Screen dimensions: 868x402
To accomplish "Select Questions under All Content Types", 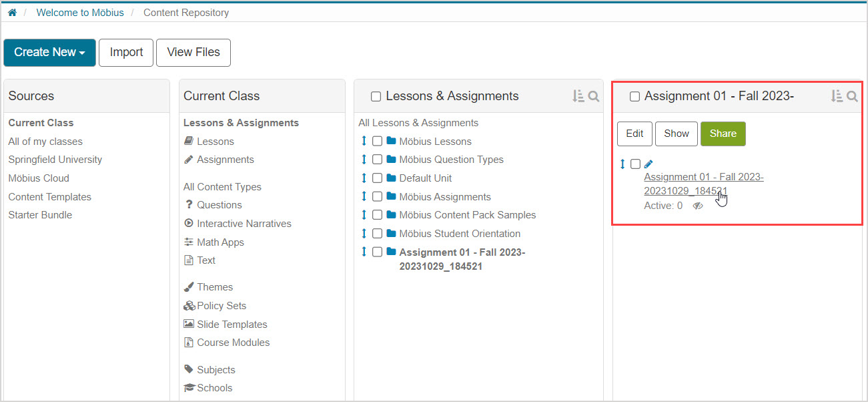I will 219,205.
